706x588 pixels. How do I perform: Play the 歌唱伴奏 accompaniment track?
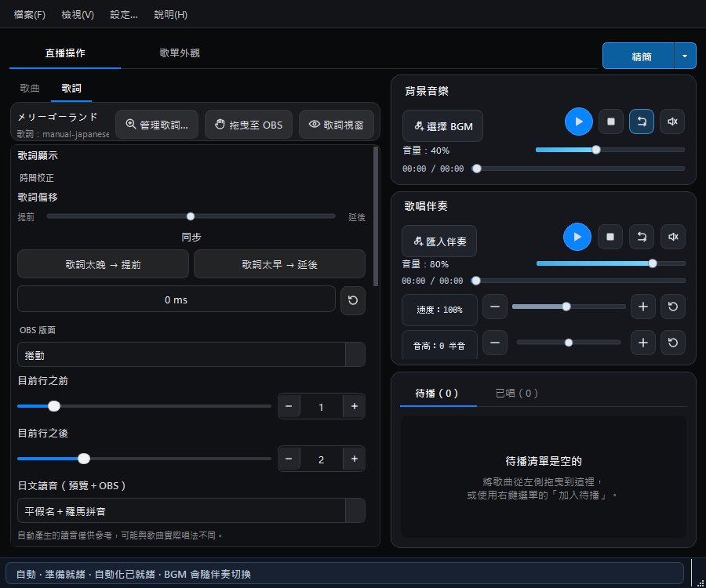click(577, 237)
